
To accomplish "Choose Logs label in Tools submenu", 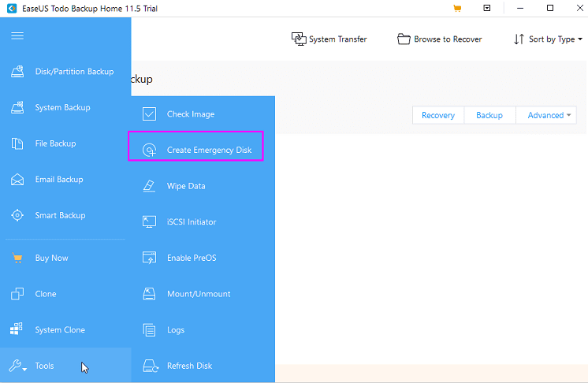I will 176,330.
